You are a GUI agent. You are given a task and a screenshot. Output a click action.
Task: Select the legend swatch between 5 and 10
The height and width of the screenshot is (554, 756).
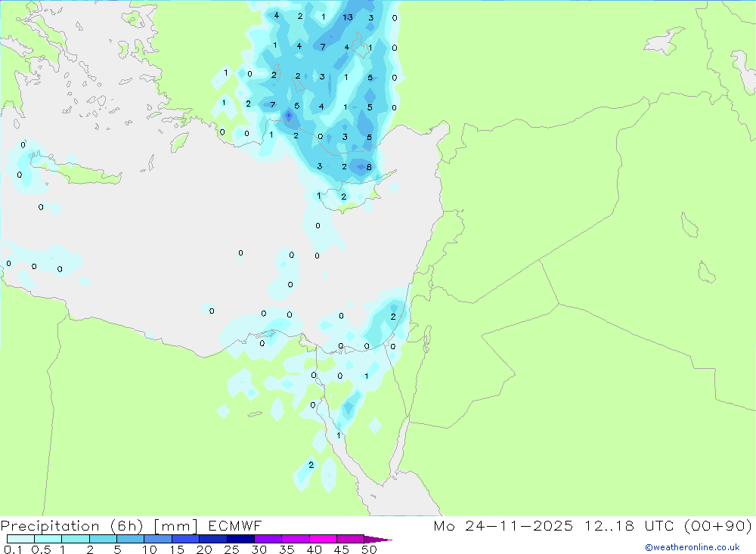[131, 539]
